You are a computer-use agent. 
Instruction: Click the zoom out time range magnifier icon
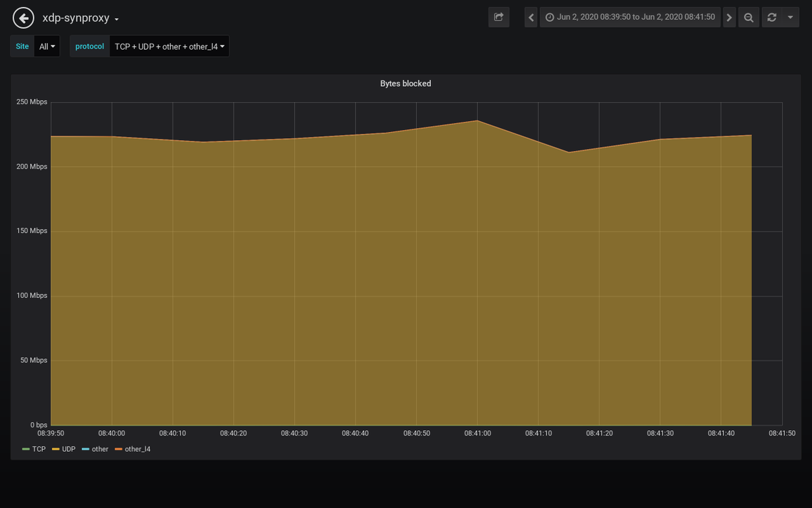click(748, 17)
